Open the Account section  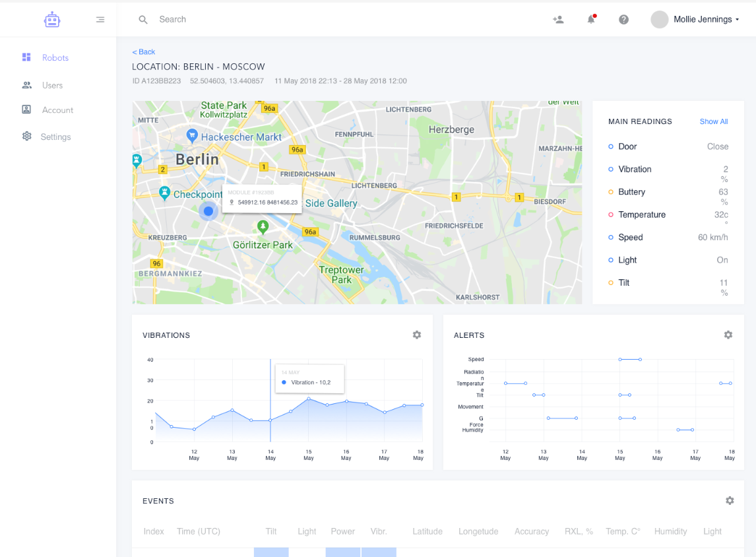tap(57, 110)
